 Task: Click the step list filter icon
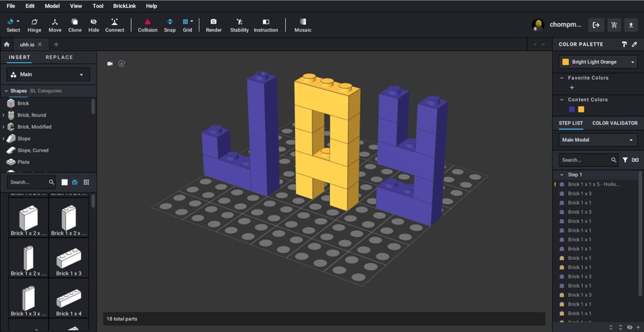(625, 160)
